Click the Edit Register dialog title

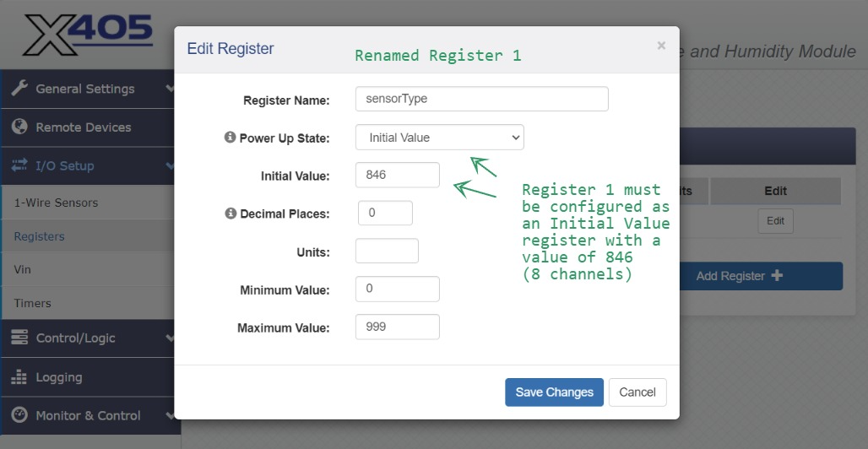[231, 48]
